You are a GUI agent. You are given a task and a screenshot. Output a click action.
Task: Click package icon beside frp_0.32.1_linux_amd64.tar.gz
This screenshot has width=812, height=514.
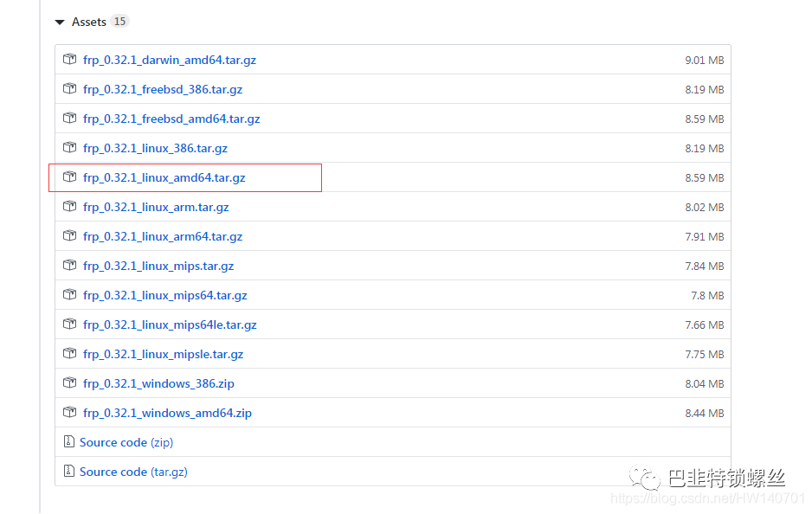point(69,177)
